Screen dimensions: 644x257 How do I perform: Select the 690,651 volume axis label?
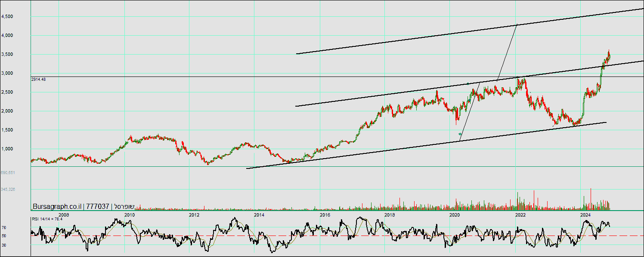tap(8, 172)
